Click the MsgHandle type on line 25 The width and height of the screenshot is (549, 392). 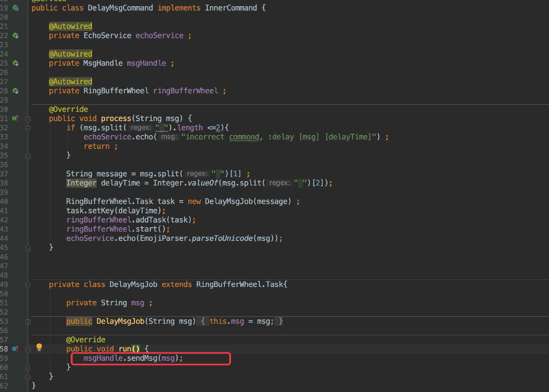[103, 63]
